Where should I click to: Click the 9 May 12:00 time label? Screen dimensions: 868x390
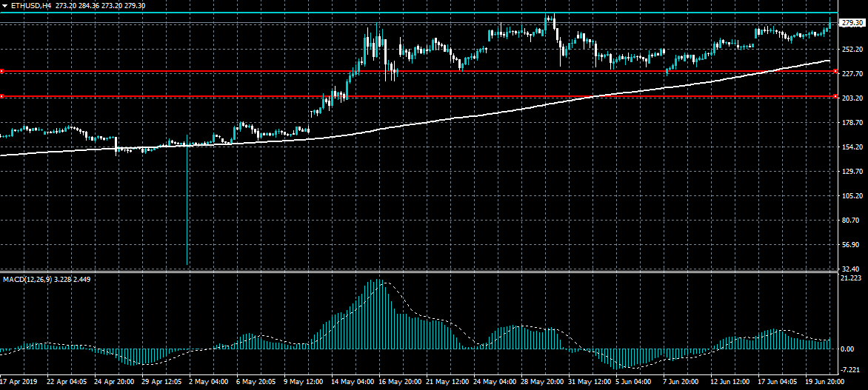tap(304, 382)
